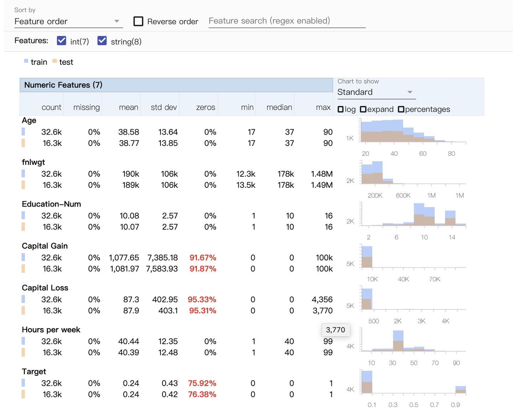Click the 75.92% Target zeros value

pos(202,383)
